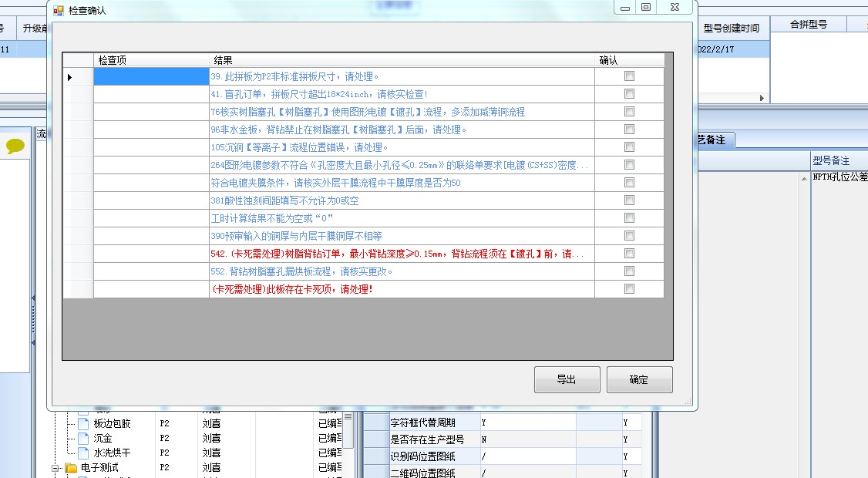868x478 pixels.
Task: Check the confirm box for item 39 non-standard panel size
Action: pos(629,76)
